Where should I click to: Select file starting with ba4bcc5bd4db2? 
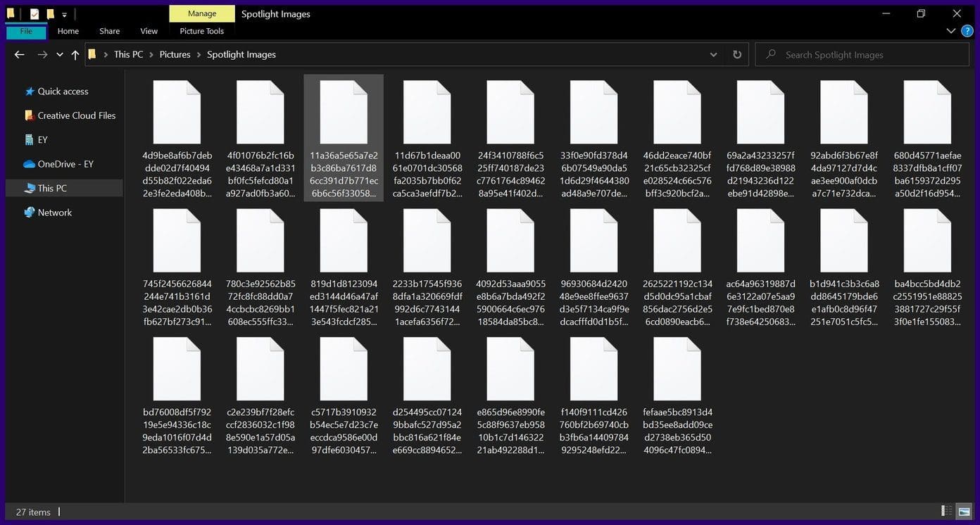pyautogui.click(x=927, y=267)
